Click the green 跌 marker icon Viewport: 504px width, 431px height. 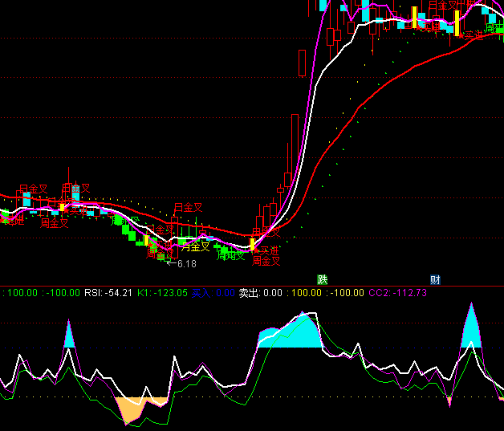(323, 279)
